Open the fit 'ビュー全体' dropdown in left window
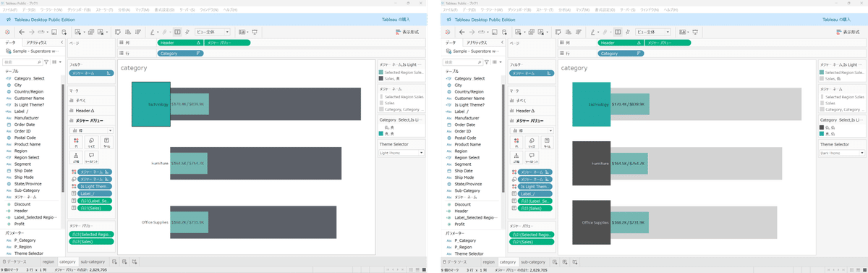Viewport: 868px width, 273px height. (212, 32)
